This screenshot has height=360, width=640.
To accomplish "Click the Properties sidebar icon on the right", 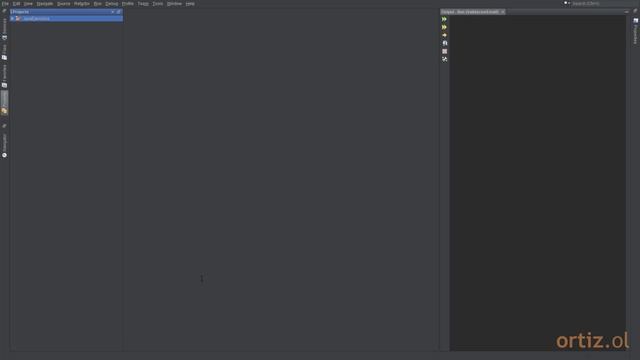I will (636, 20).
